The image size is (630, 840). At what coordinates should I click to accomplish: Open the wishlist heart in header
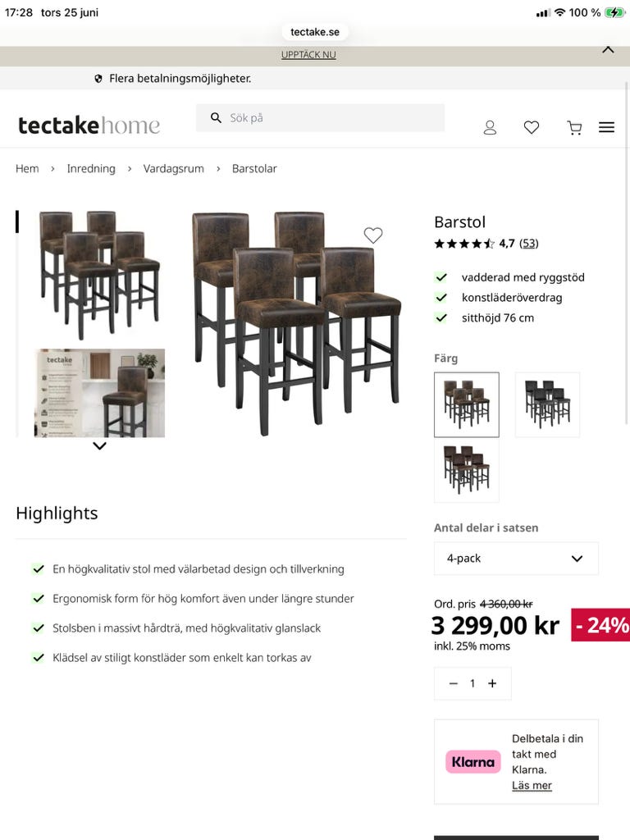tap(531, 127)
